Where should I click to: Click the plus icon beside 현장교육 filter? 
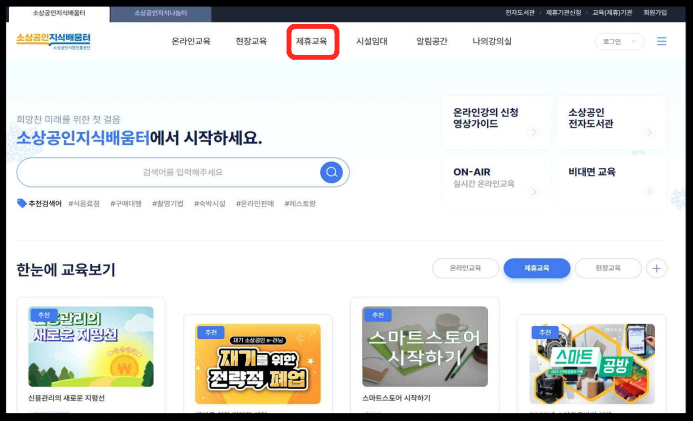click(656, 268)
